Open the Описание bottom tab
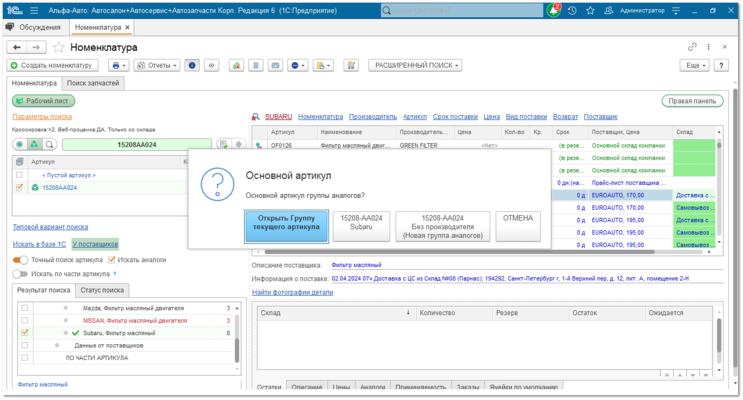 (307, 387)
